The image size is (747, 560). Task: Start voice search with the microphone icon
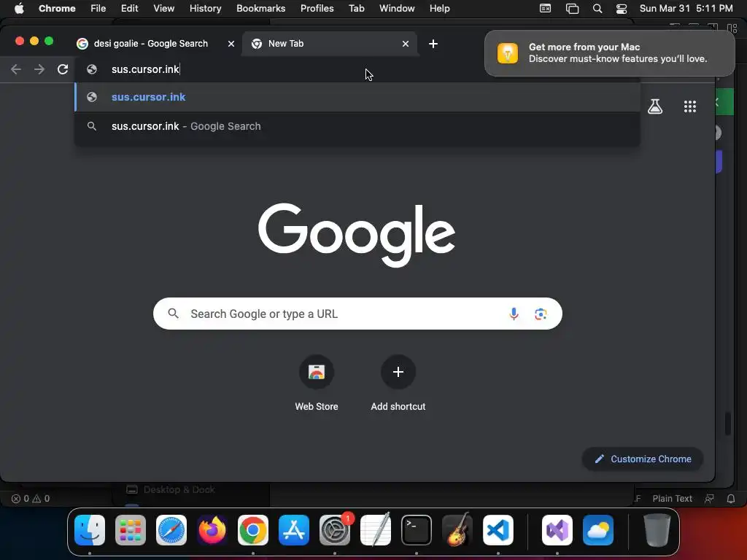click(x=514, y=314)
